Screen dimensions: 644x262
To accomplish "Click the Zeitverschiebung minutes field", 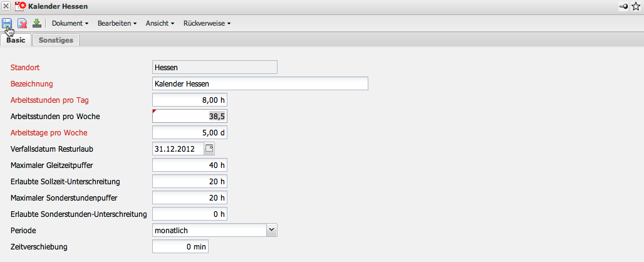I will point(180,246).
